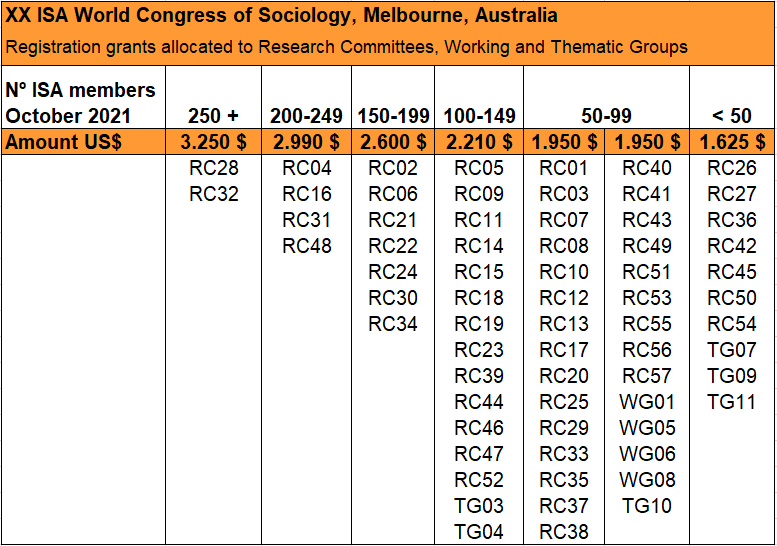The image size is (777, 546).
Task: Click the cell RC03
Action: pyautogui.click(x=564, y=194)
